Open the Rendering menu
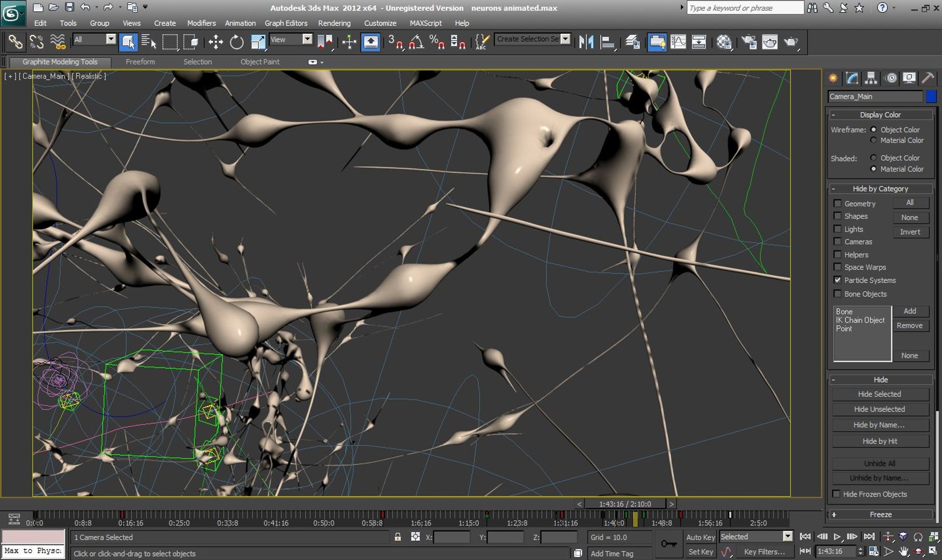Image resolution: width=942 pixels, height=560 pixels. coord(334,23)
